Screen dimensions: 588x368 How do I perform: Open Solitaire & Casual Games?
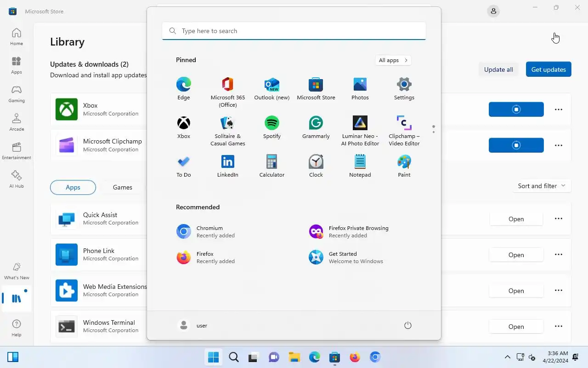coord(228,131)
